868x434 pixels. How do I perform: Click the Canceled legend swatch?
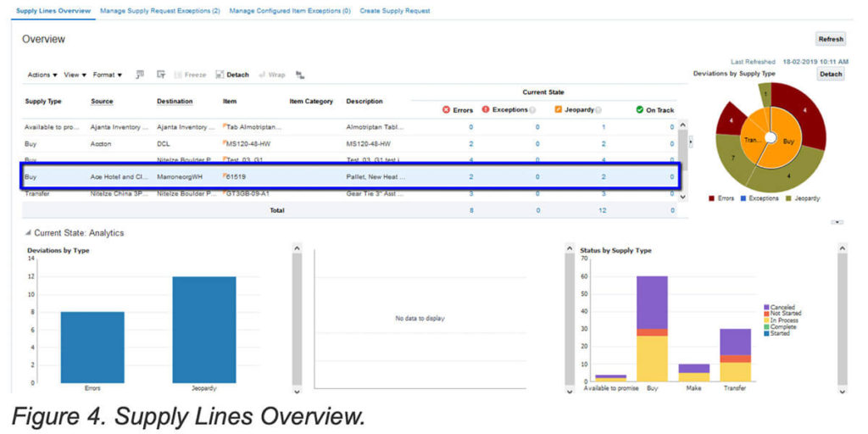766,307
